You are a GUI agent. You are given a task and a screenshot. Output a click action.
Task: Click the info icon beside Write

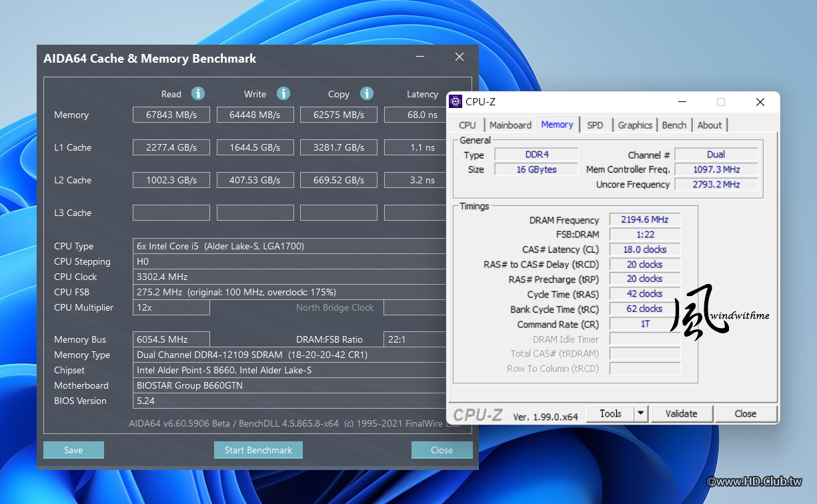click(x=283, y=93)
